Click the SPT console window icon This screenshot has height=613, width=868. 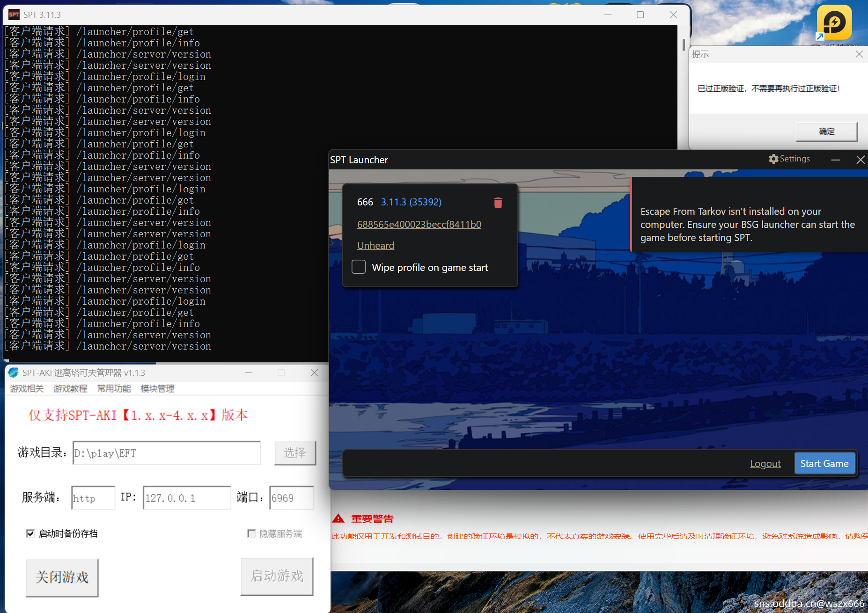pyautogui.click(x=14, y=15)
